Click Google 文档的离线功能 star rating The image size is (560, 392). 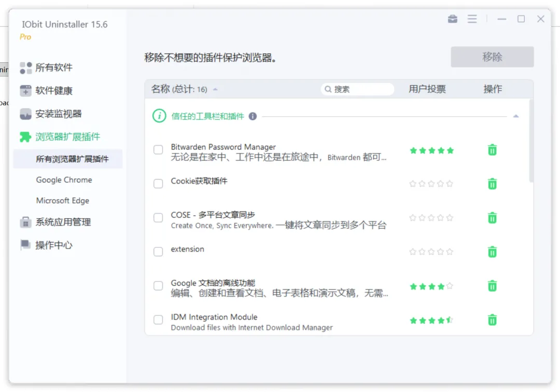click(431, 286)
